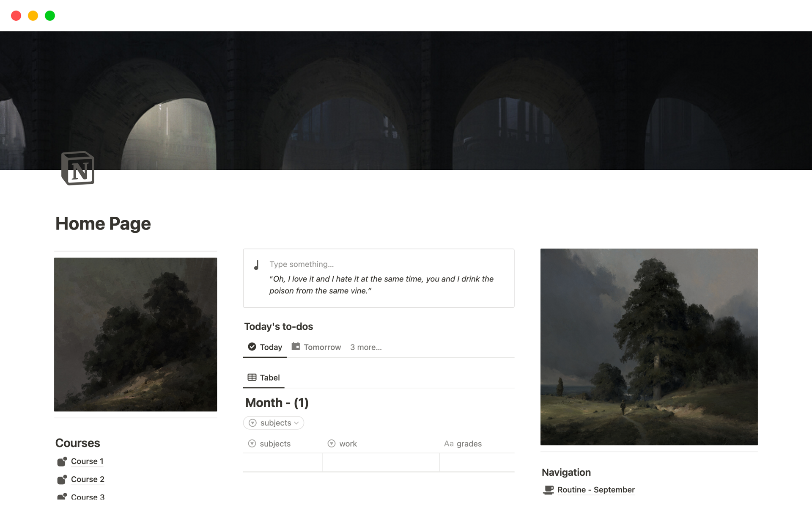
Task: Open the subjects filter dropdown
Action: pos(274,423)
